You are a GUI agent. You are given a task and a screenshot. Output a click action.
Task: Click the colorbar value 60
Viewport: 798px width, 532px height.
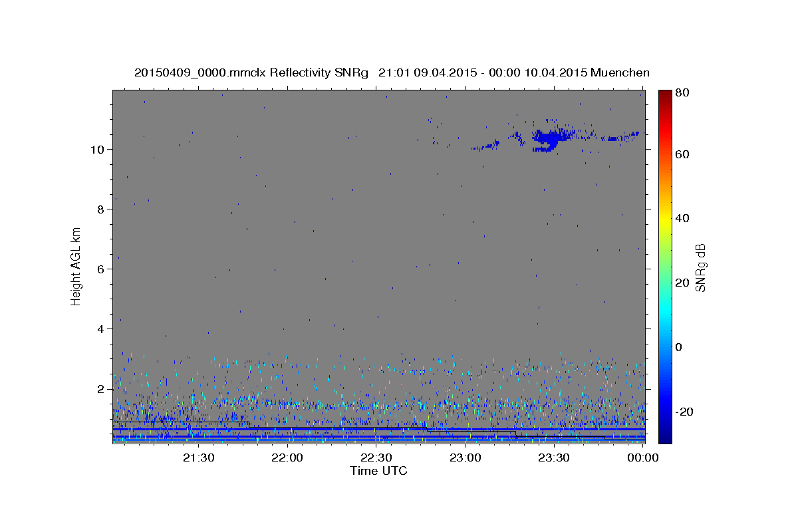[682, 154]
